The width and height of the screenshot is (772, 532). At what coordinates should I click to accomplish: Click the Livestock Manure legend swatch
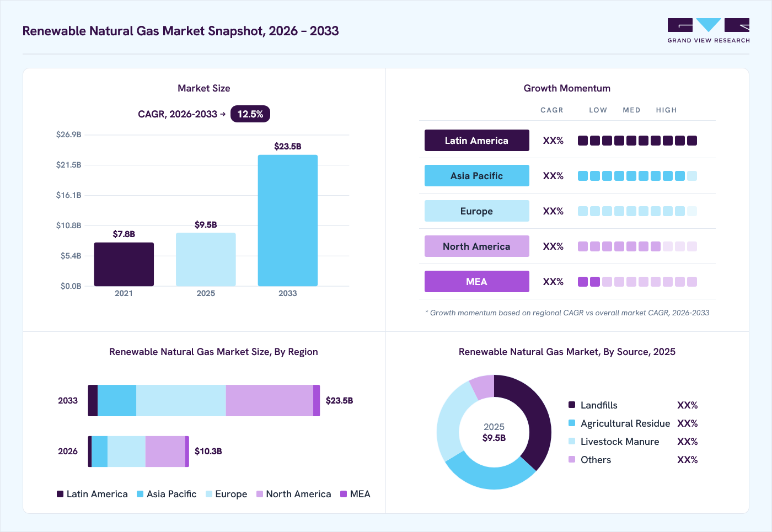click(x=572, y=441)
